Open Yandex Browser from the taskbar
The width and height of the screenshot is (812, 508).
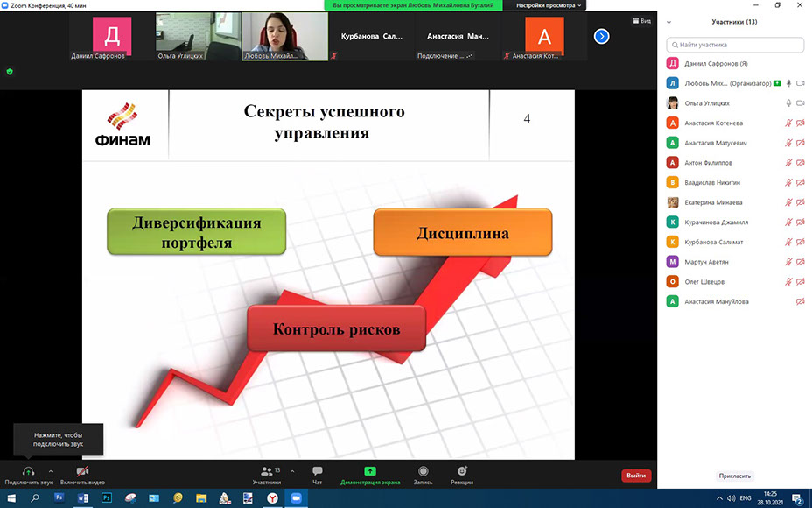[272, 497]
